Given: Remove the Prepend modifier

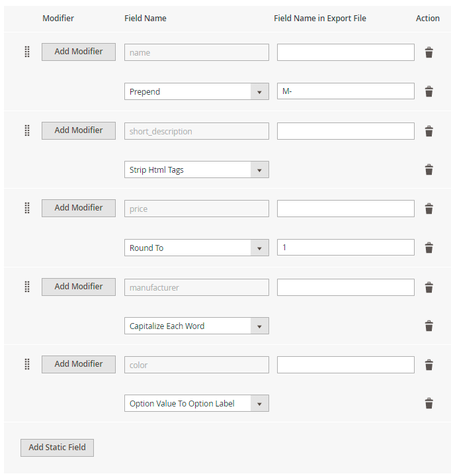Looking at the screenshot, I should point(429,91).
